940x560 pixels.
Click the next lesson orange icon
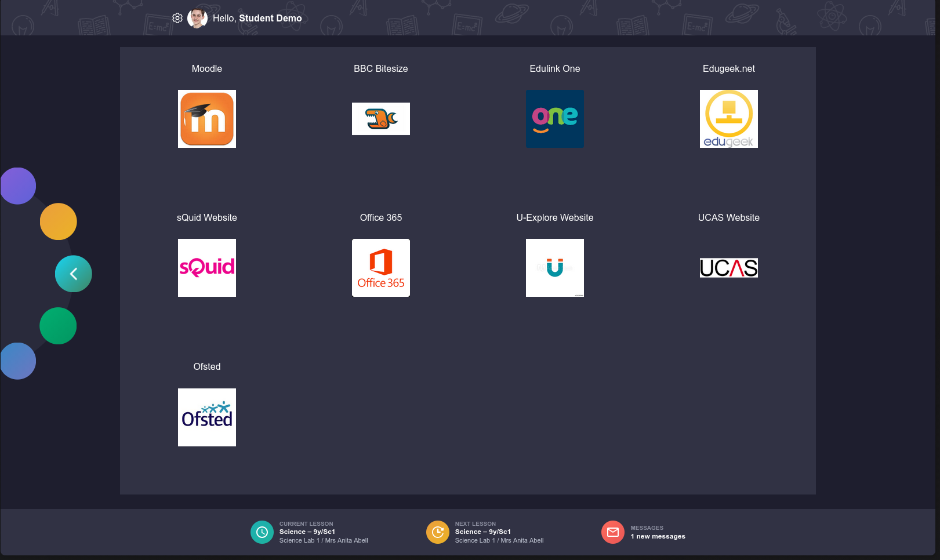[x=438, y=532]
